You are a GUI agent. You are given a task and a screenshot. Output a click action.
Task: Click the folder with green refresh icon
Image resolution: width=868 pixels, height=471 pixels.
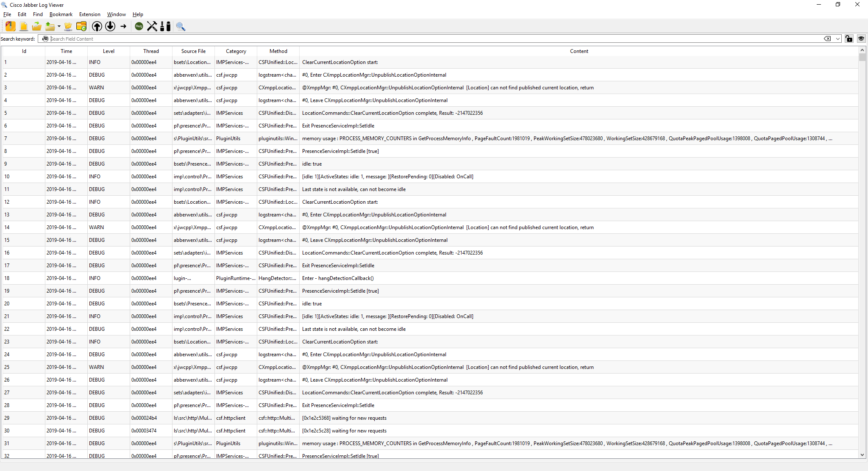coord(81,26)
